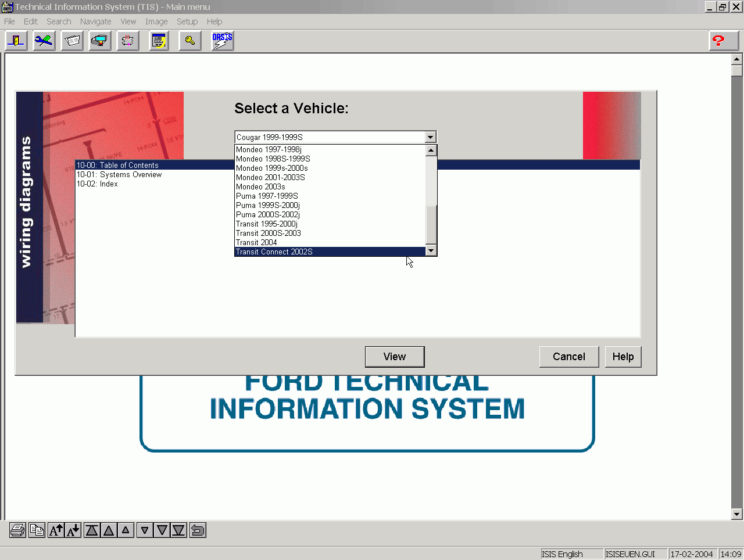Open the Navigate menu
Viewport: 744px width, 560px height.
tap(95, 21)
